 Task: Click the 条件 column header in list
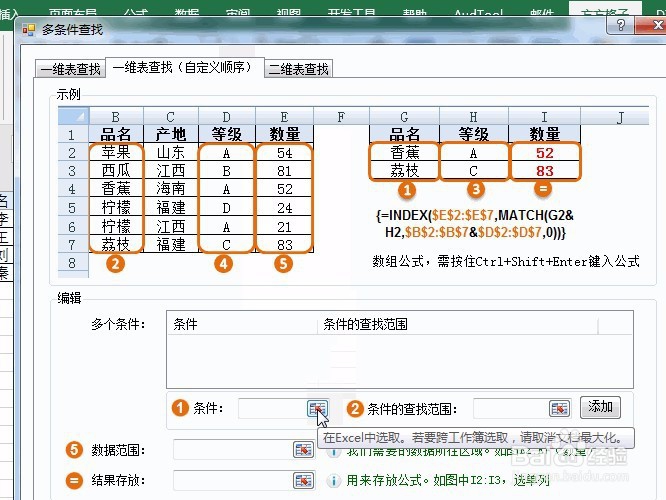242,325
